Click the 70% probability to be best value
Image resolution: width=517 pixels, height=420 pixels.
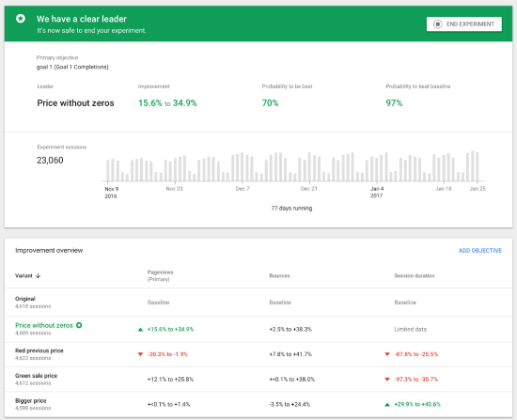click(x=270, y=103)
